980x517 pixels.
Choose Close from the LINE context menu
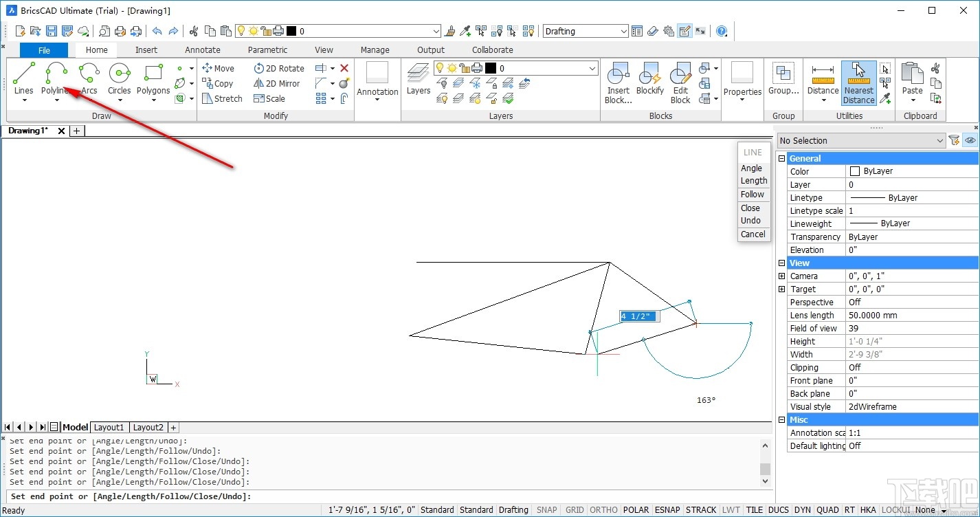click(x=751, y=208)
